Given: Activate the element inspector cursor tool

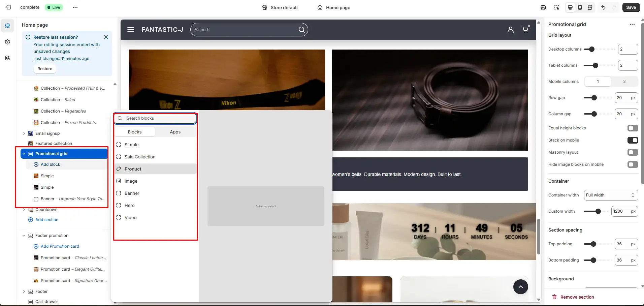Looking at the screenshot, I should [557, 7].
